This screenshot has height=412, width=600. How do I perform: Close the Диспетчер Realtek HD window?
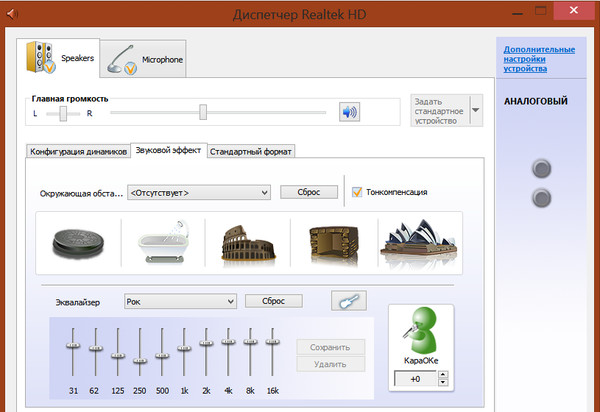[x=574, y=11]
